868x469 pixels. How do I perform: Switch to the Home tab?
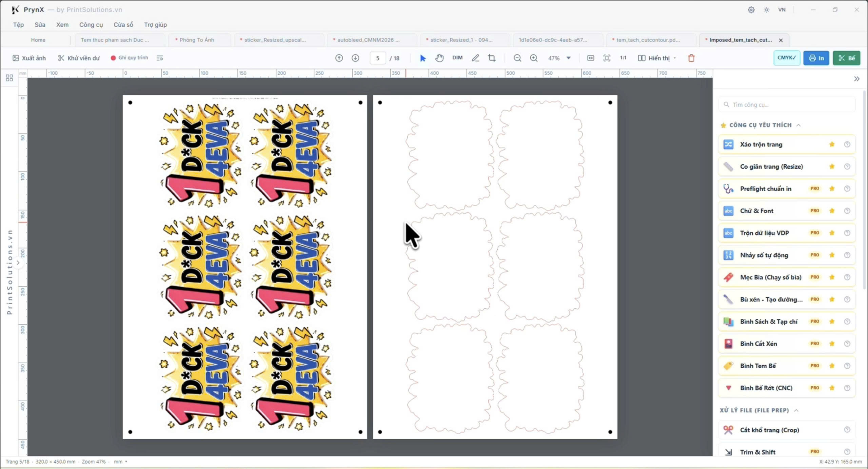coord(38,40)
